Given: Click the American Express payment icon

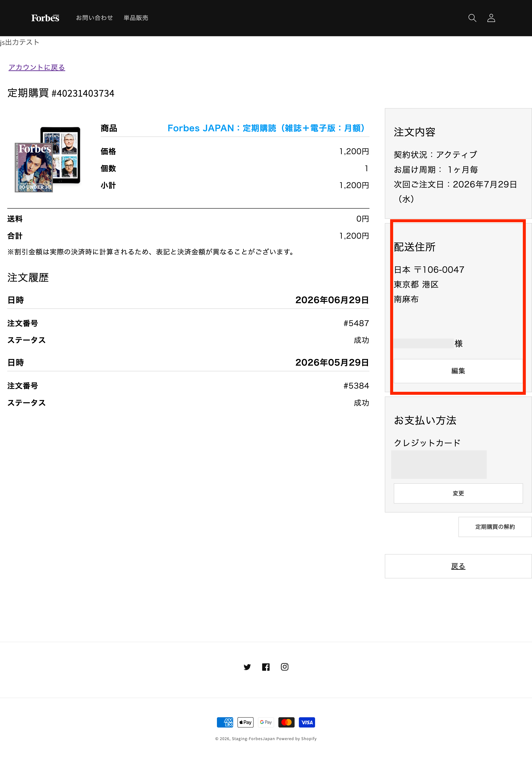Looking at the screenshot, I should coord(225,722).
